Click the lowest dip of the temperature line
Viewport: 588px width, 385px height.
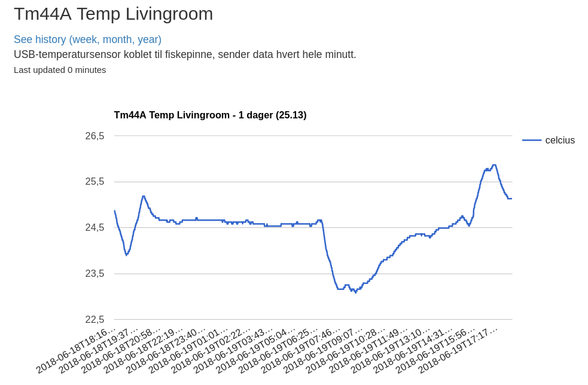pyautogui.click(x=355, y=292)
